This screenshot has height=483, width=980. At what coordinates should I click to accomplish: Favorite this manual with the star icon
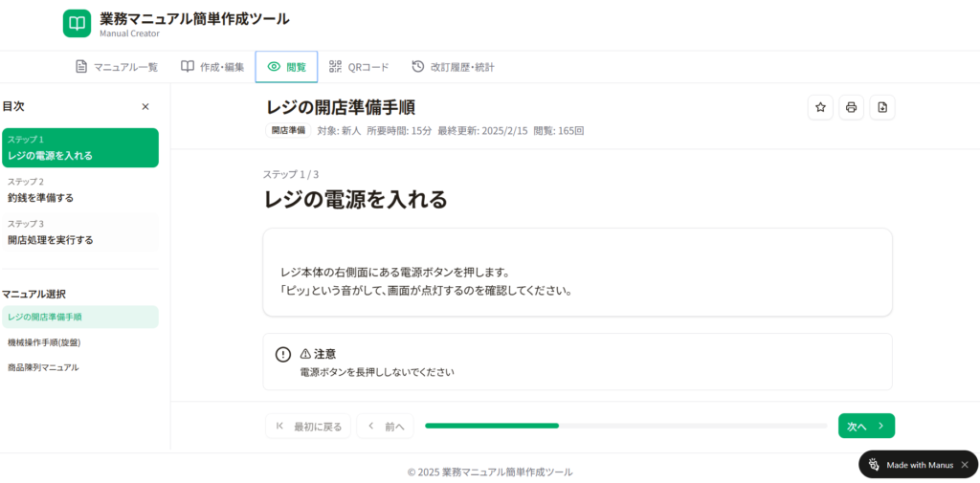[x=820, y=108]
